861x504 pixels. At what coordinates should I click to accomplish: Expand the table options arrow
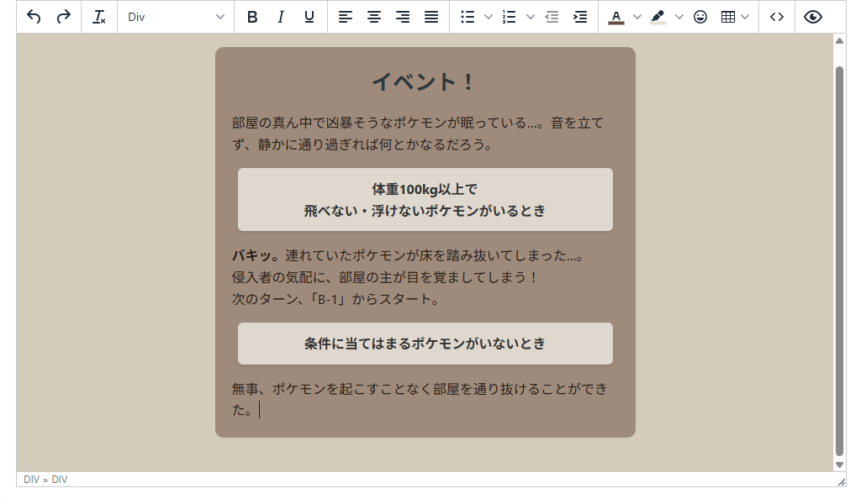tap(745, 17)
